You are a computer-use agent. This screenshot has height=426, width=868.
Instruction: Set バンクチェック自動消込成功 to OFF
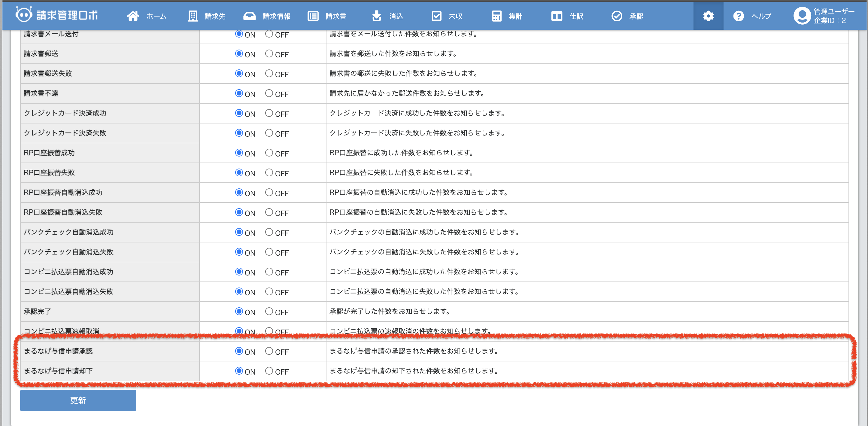click(x=269, y=232)
